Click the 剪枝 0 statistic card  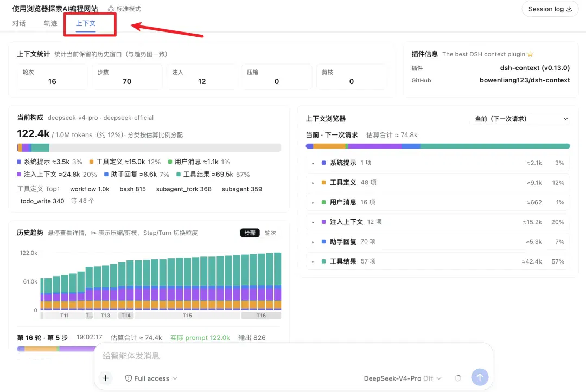pyautogui.click(x=351, y=77)
